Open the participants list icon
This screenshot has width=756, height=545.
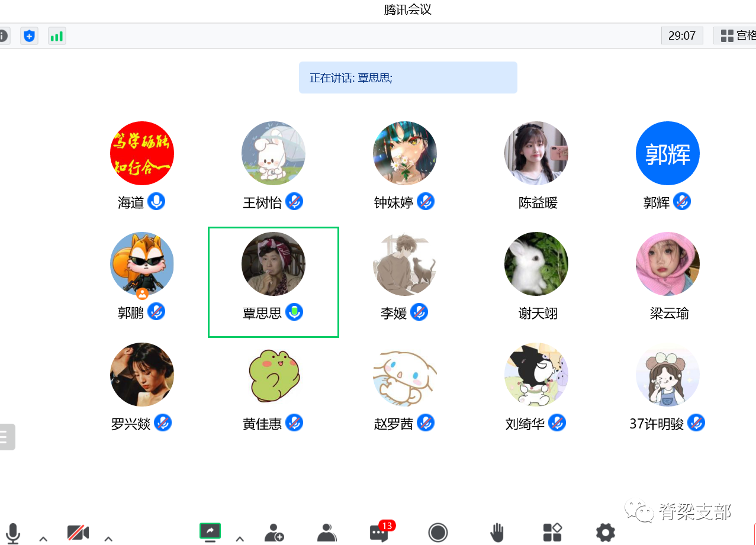[327, 533]
